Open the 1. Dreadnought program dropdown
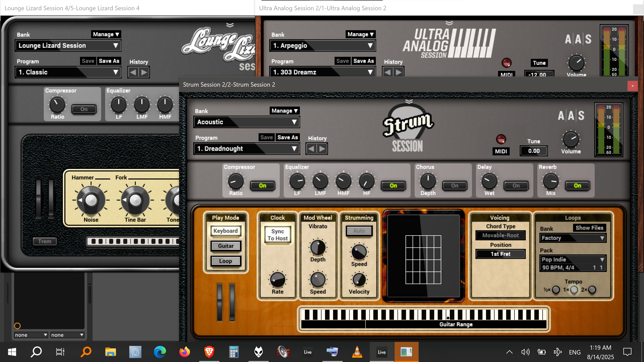Viewport: 644px width, 362px height. [247, 149]
